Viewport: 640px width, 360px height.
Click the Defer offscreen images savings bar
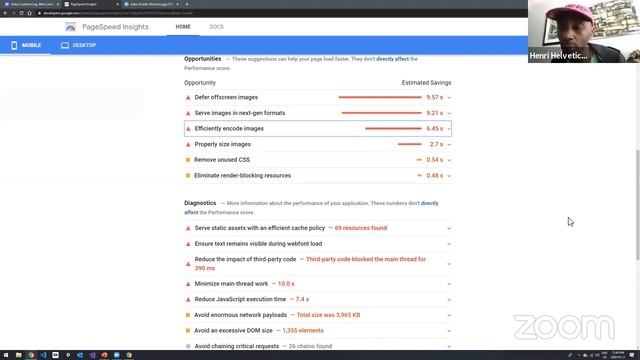[x=380, y=97]
